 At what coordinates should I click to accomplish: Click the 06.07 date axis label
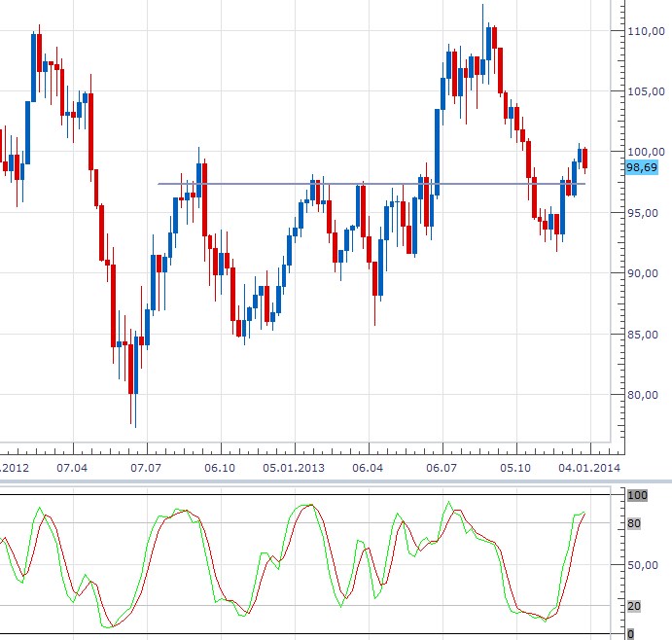click(x=442, y=468)
